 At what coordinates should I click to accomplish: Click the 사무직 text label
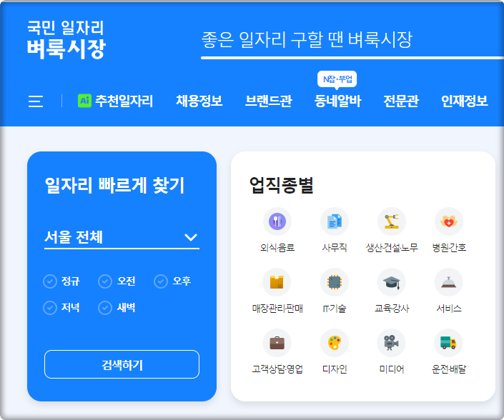[x=335, y=248]
